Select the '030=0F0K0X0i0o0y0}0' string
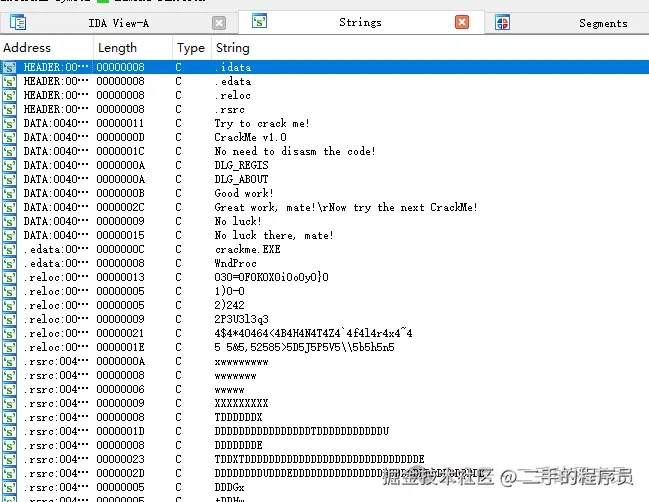Screen dimensions: 649x502 pyautogui.click(x=272, y=277)
